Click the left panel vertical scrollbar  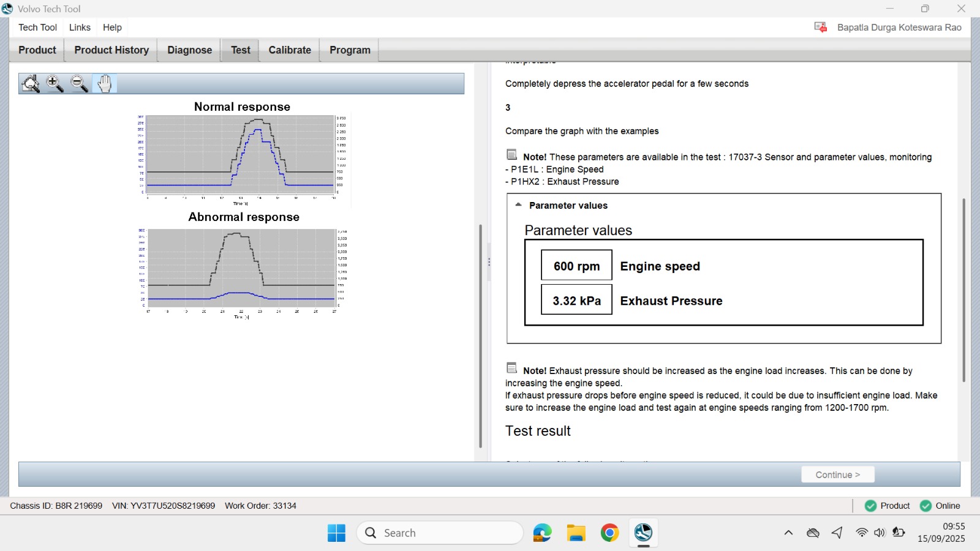point(480,335)
